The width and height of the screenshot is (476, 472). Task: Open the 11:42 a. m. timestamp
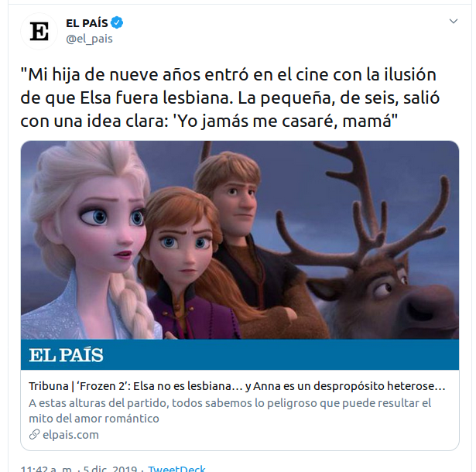click(x=46, y=468)
